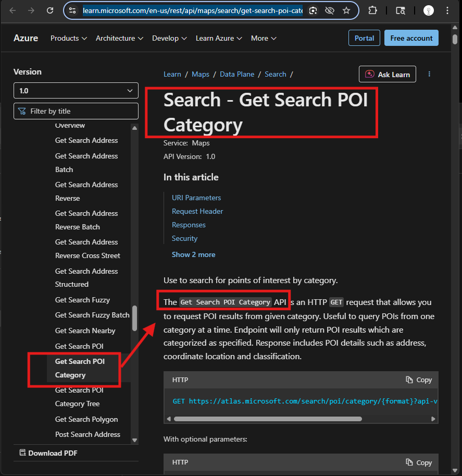
Task: Click the tab search icon in toolbar
Action: click(x=401, y=10)
